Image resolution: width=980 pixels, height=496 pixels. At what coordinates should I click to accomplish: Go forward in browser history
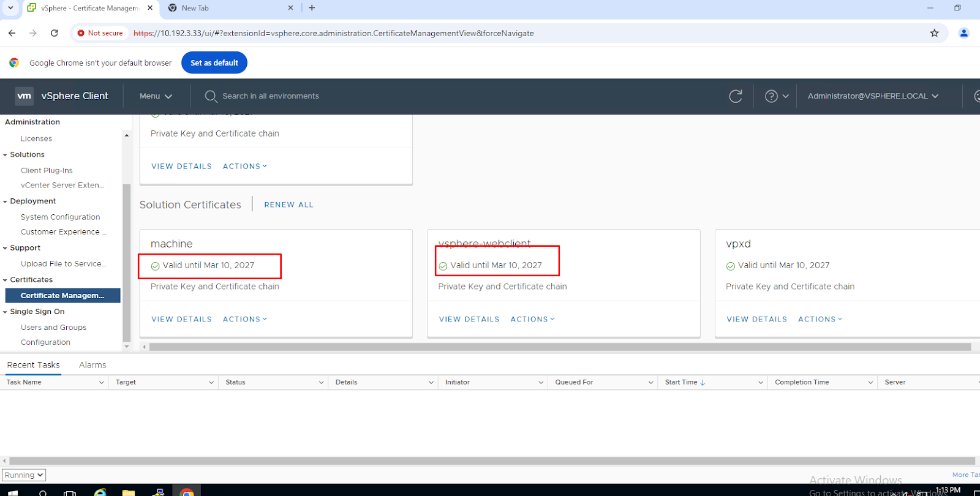(33, 33)
